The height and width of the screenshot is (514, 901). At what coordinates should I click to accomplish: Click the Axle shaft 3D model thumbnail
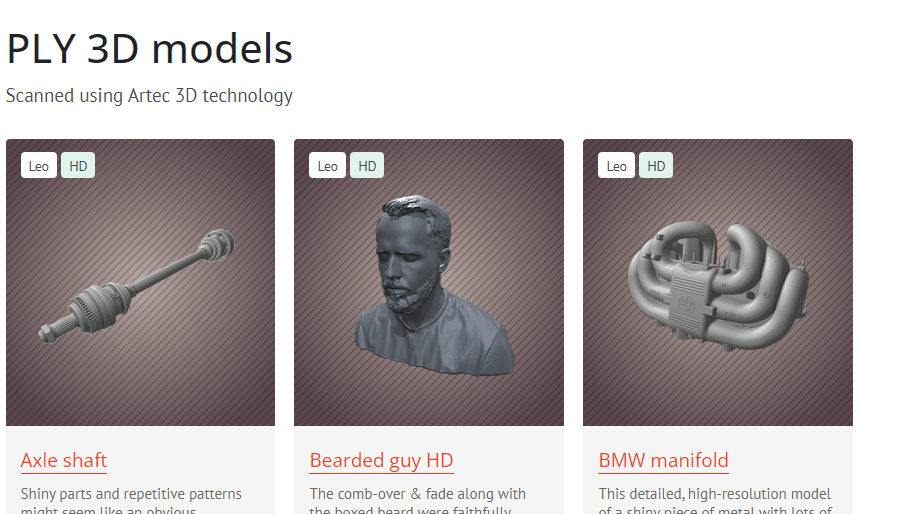coord(140,283)
